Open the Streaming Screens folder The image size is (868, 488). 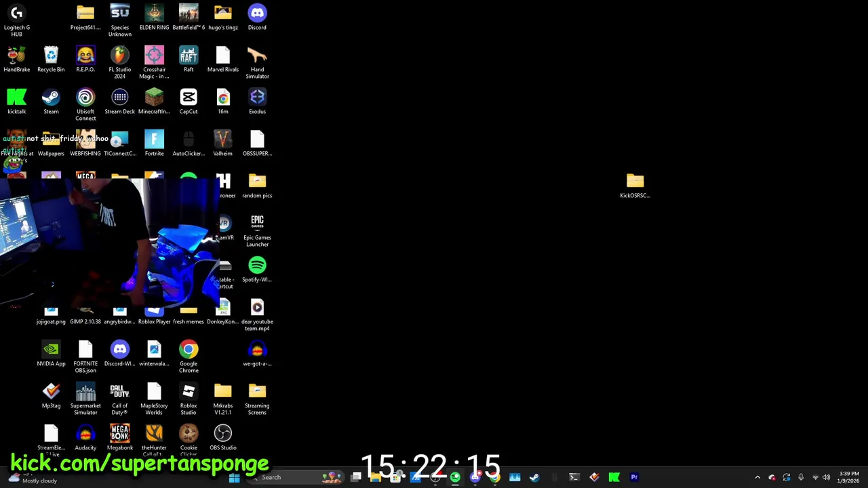pos(257,399)
